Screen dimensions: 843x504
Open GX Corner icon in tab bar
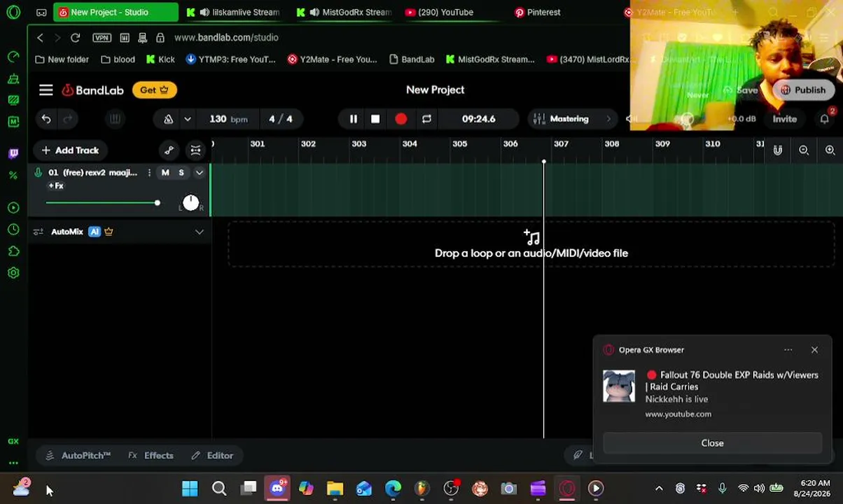(41, 12)
